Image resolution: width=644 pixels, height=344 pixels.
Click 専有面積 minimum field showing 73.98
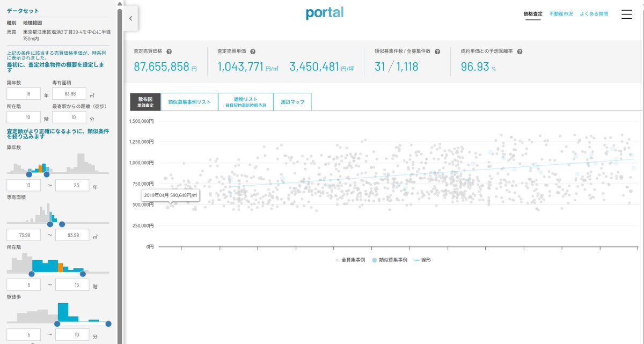(23, 235)
